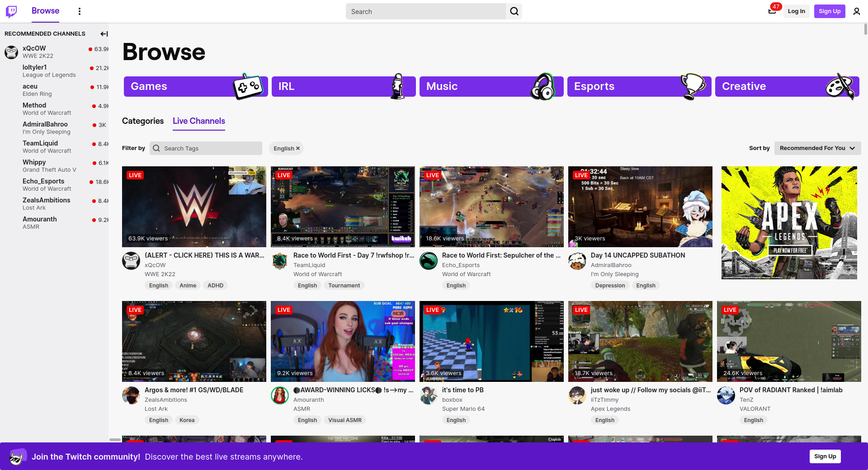This screenshot has height=470, width=868.
Task: Open the Creative category banner
Action: click(x=787, y=86)
